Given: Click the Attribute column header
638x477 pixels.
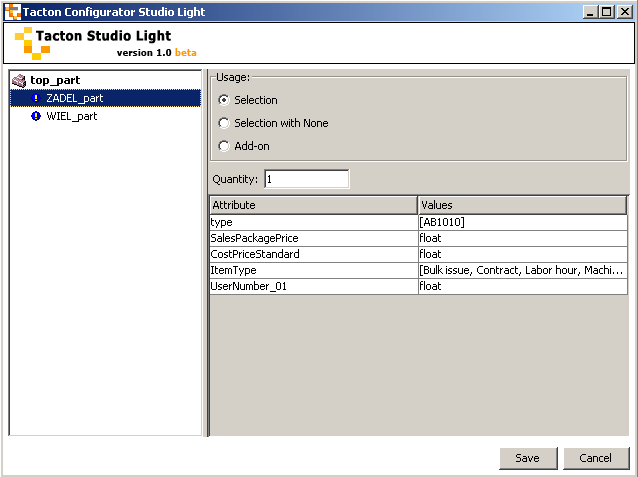Looking at the screenshot, I should [x=314, y=205].
